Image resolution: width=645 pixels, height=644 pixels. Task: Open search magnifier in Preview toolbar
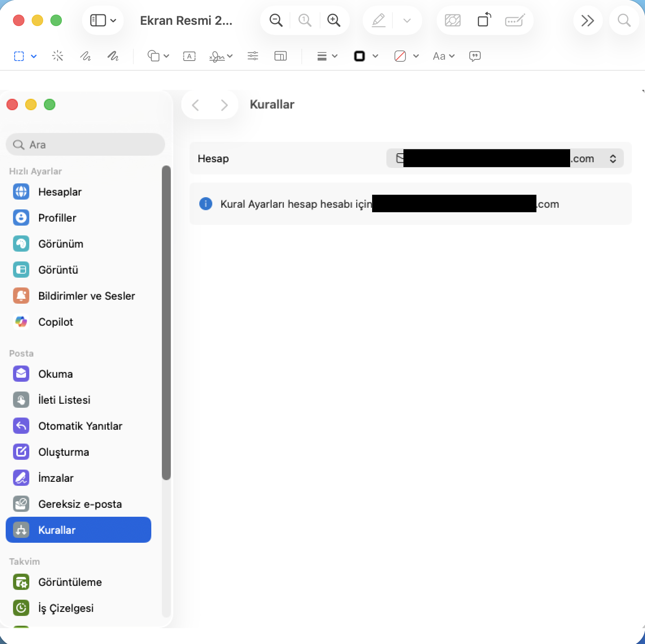click(624, 20)
